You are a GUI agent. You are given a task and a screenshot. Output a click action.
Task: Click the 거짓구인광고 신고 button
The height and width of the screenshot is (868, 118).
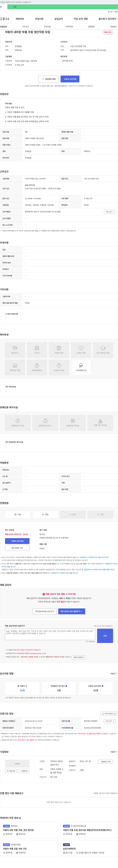click(x=109, y=714)
